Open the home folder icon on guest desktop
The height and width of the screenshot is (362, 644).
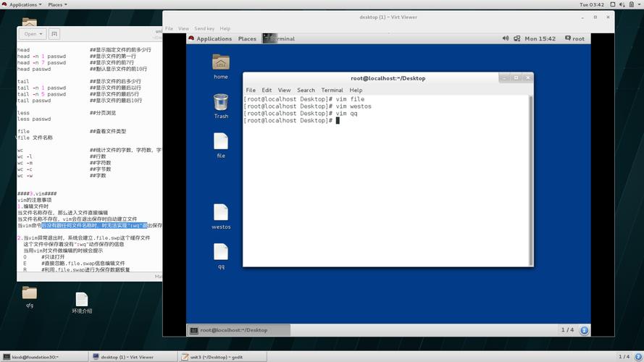coord(221,63)
